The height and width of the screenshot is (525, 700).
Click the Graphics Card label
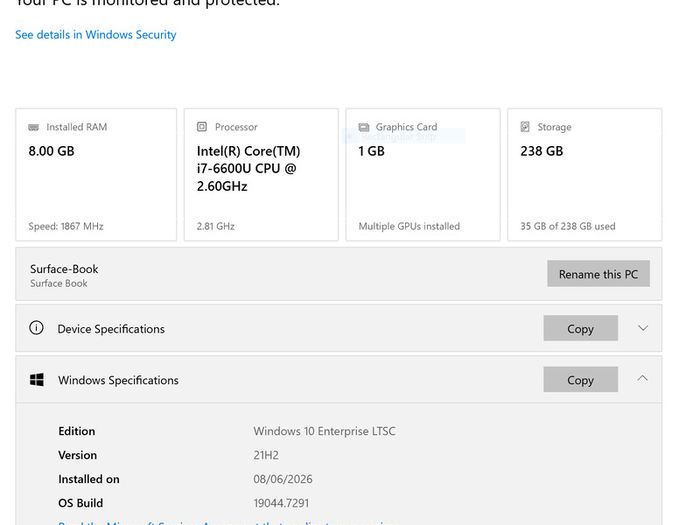point(406,127)
